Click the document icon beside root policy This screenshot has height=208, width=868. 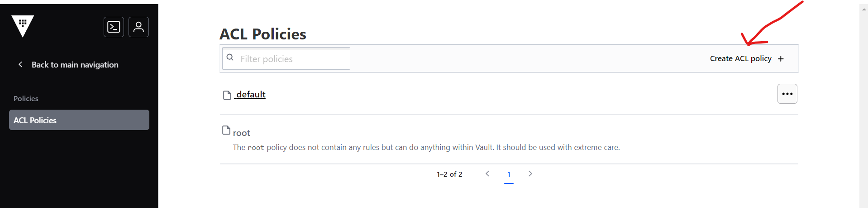click(226, 131)
